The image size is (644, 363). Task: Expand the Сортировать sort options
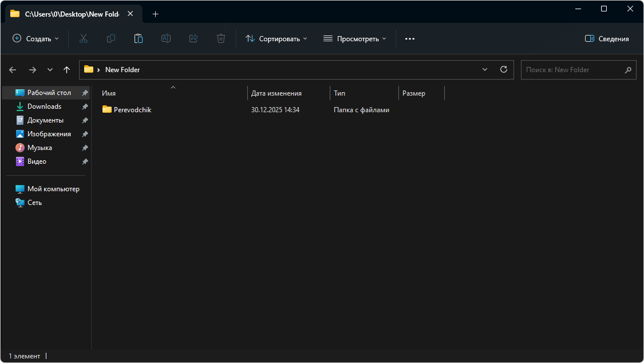click(x=276, y=38)
